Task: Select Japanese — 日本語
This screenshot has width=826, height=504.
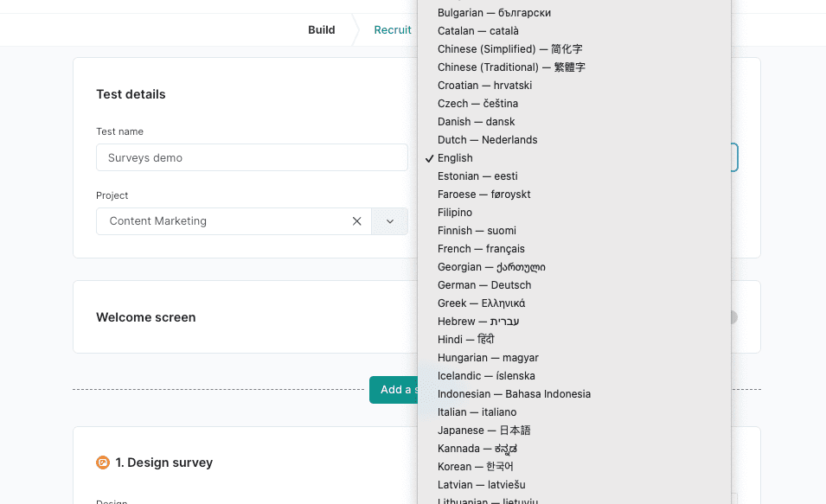Action: [x=485, y=430]
